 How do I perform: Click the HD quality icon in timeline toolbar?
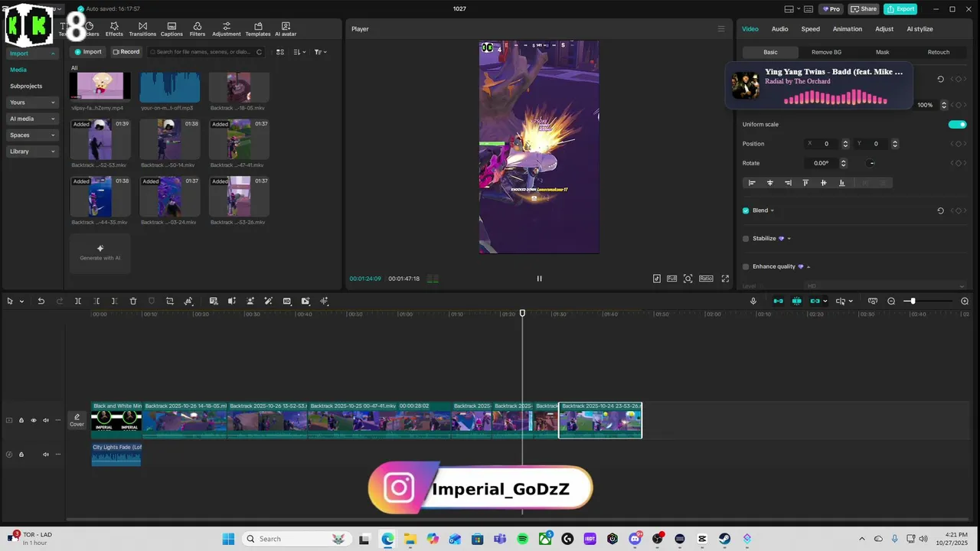pos(287,302)
